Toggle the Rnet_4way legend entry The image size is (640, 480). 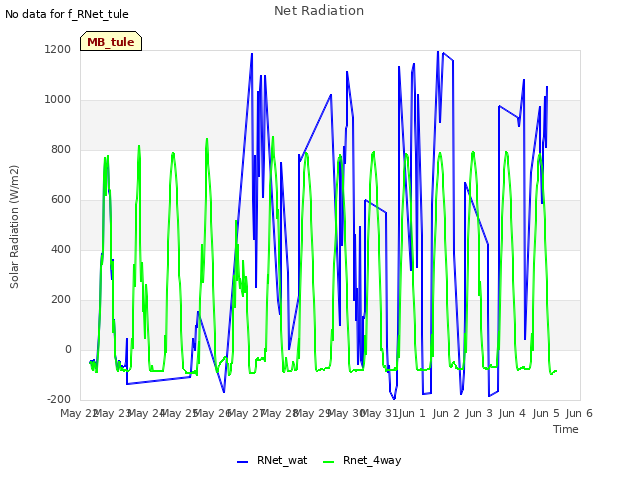362,460
